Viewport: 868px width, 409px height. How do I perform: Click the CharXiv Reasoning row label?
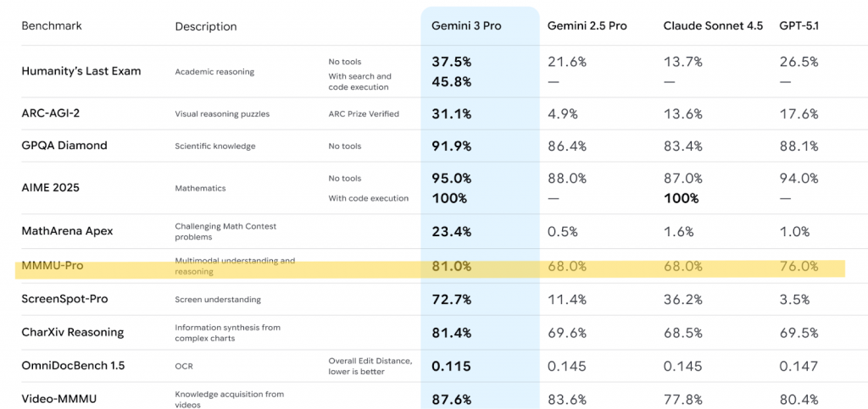click(x=73, y=332)
